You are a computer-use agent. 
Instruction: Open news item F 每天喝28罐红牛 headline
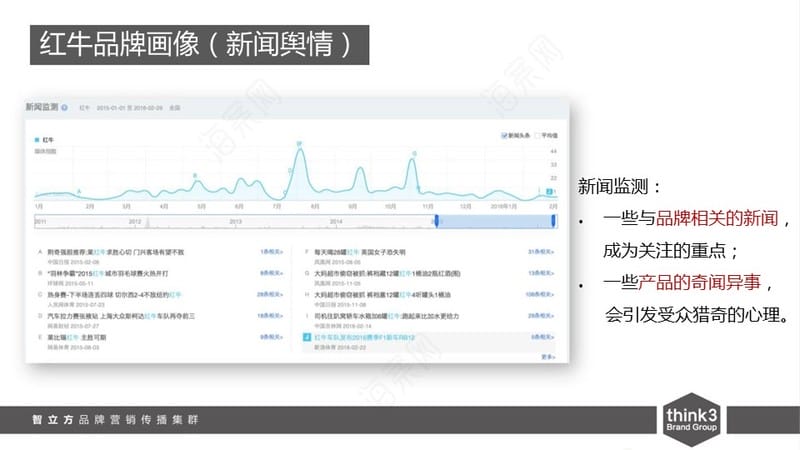(360, 252)
